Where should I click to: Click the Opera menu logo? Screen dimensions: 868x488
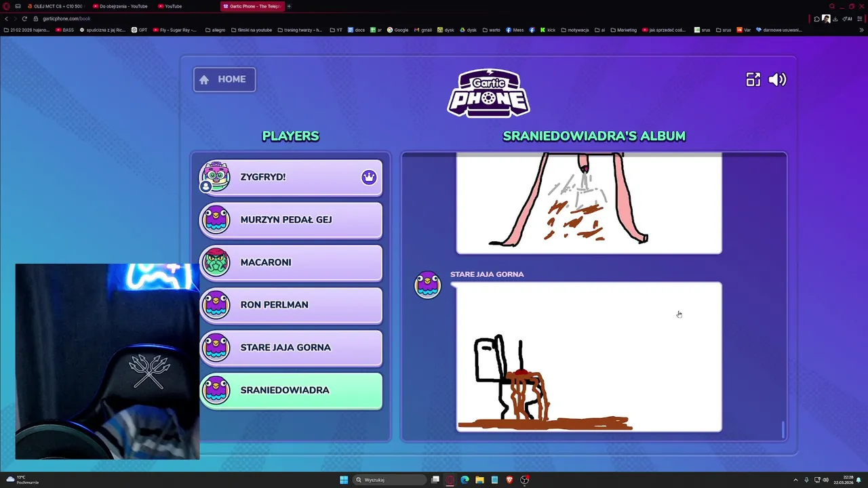tap(6, 6)
